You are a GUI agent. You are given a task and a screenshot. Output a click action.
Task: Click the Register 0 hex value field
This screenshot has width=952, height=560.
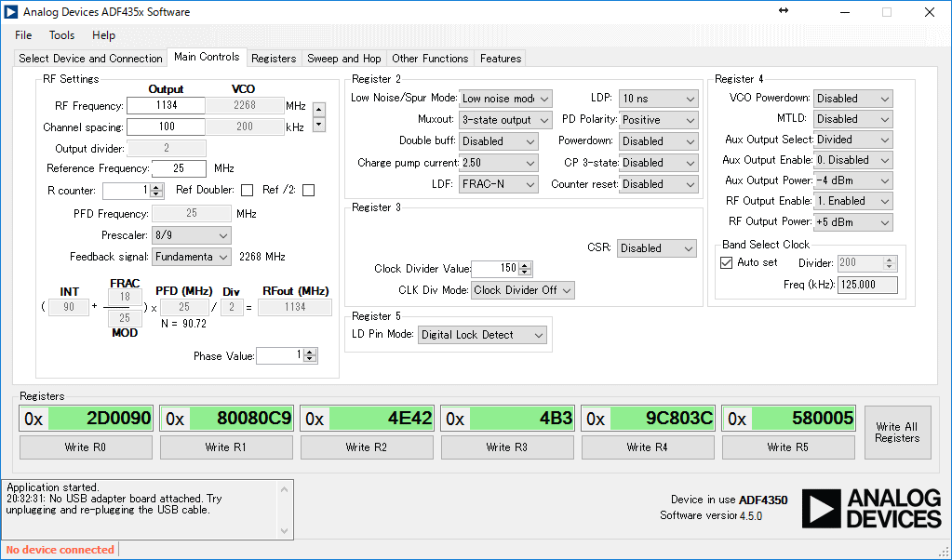click(101, 419)
